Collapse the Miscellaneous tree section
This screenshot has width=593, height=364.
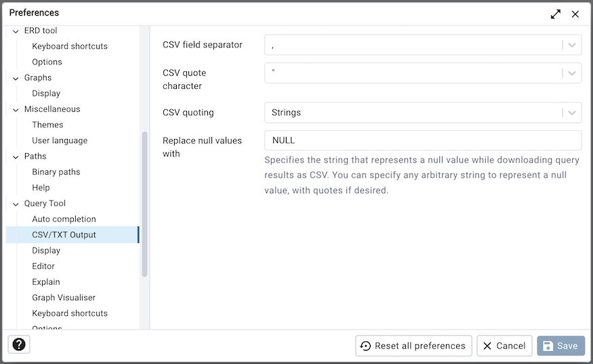coord(16,110)
